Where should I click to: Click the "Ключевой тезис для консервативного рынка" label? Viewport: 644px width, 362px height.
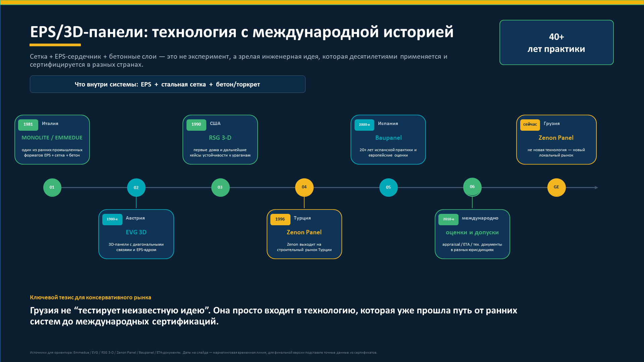coord(91,297)
